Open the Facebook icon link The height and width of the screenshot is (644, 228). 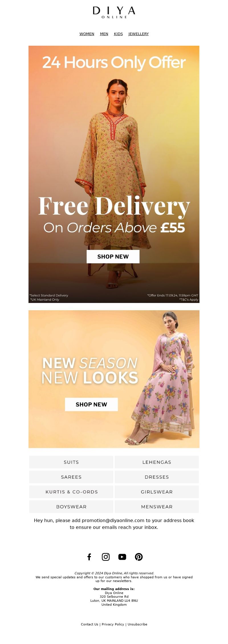(x=89, y=557)
